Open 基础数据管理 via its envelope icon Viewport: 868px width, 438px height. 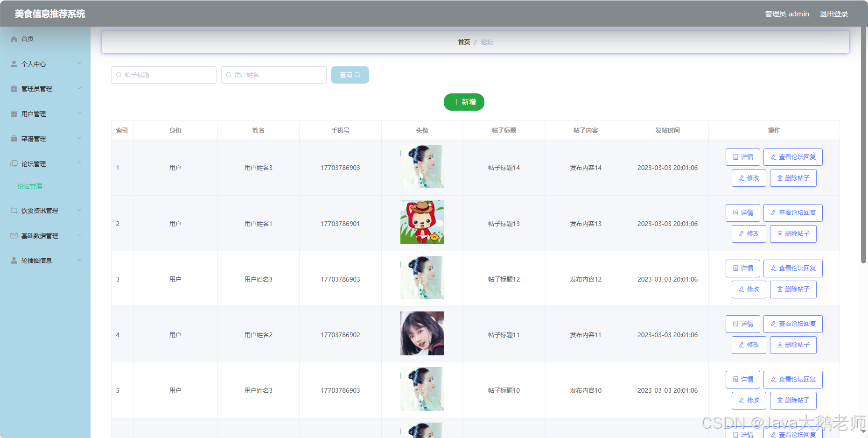point(14,235)
